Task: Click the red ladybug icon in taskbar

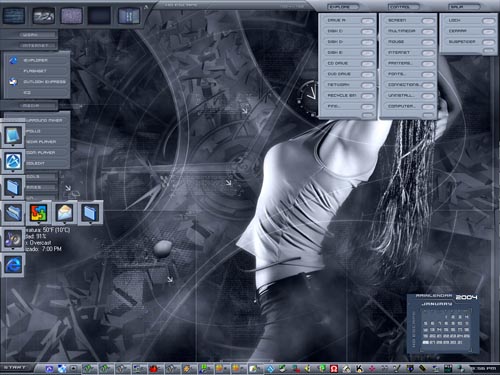Action: tap(153, 369)
